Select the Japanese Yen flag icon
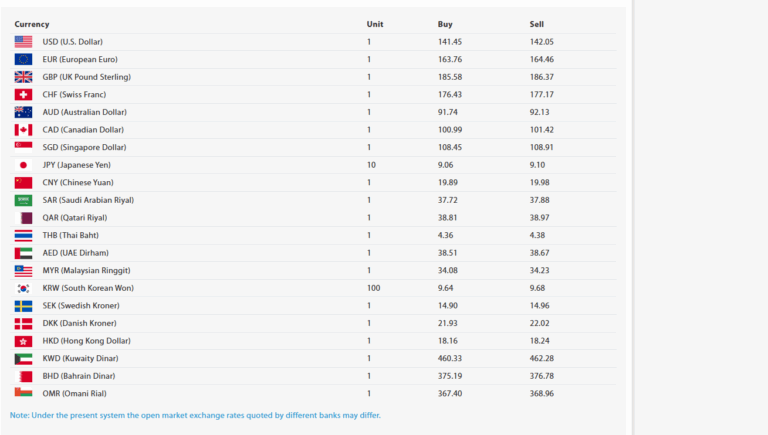 (23, 165)
